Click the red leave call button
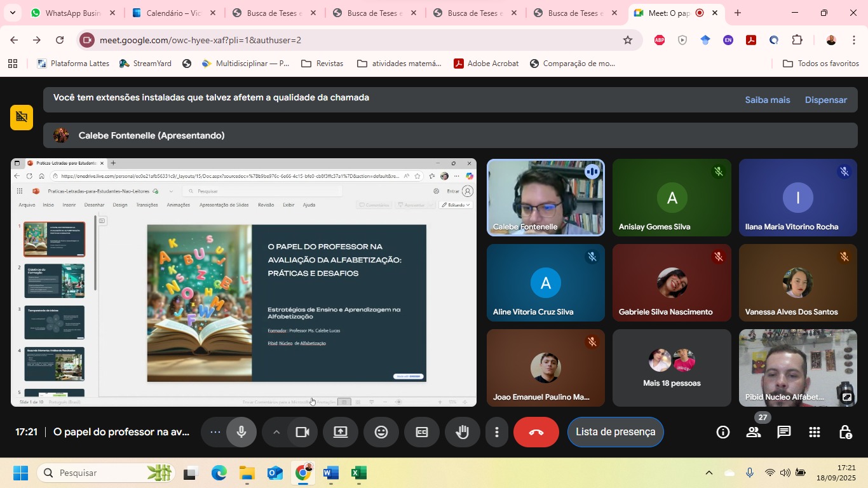The height and width of the screenshot is (488, 868). point(536,432)
